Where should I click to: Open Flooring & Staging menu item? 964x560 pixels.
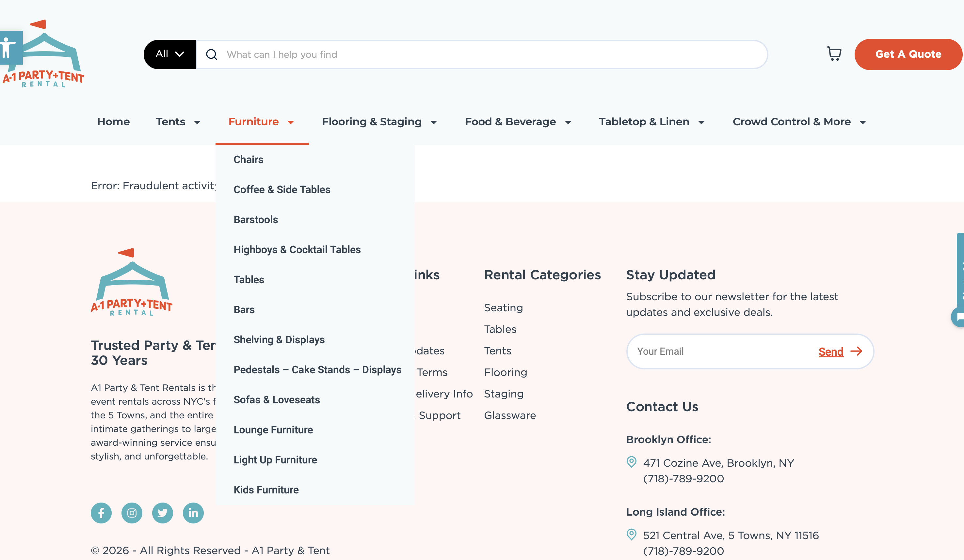click(372, 121)
